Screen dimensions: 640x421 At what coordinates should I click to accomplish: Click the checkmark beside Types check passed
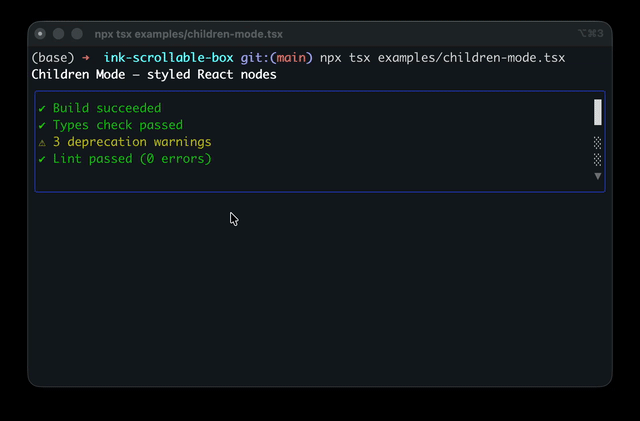[42, 125]
